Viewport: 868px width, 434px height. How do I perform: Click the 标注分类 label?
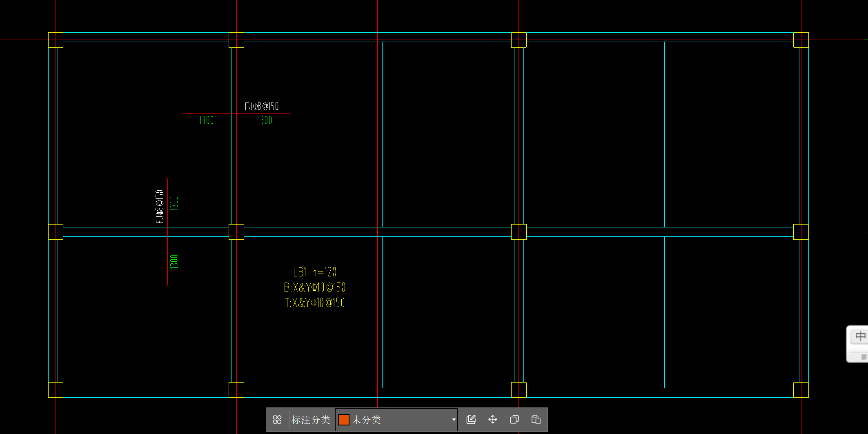coord(311,420)
